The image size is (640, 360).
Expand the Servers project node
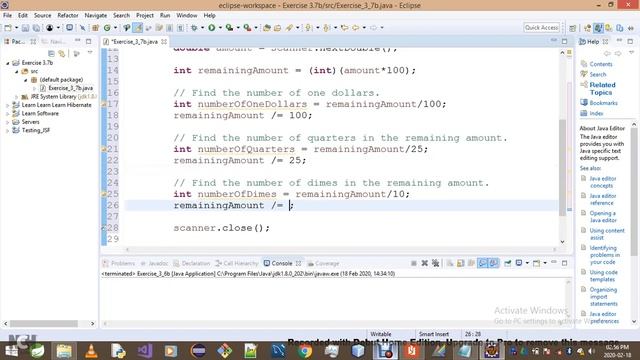[x=8, y=122]
